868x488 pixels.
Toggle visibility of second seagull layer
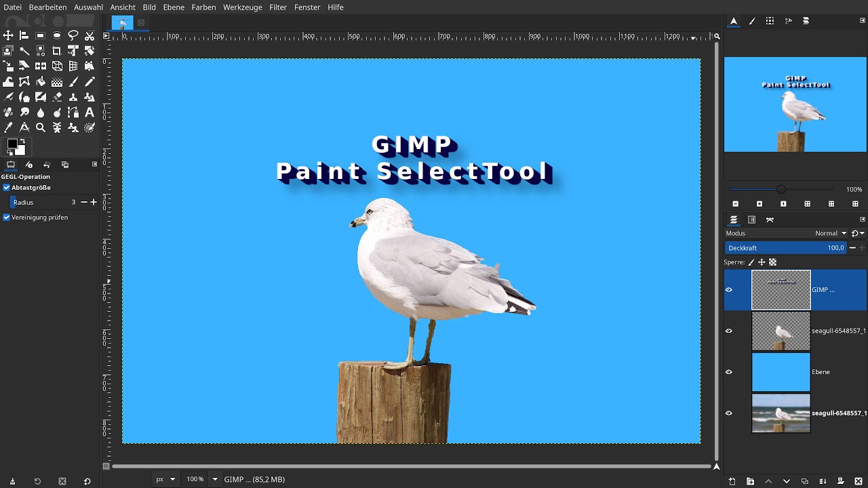click(x=729, y=331)
